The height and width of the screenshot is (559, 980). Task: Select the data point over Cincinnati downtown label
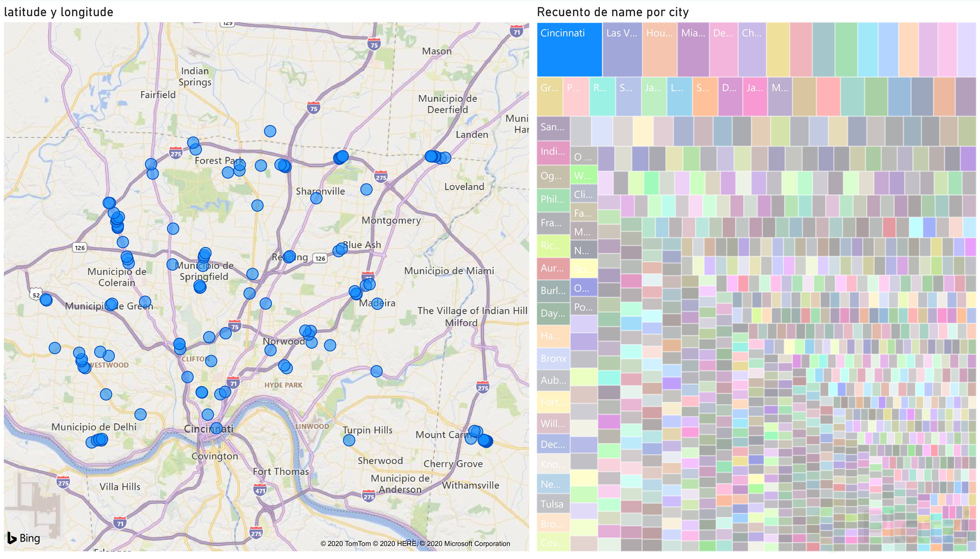tap(216, 428)
